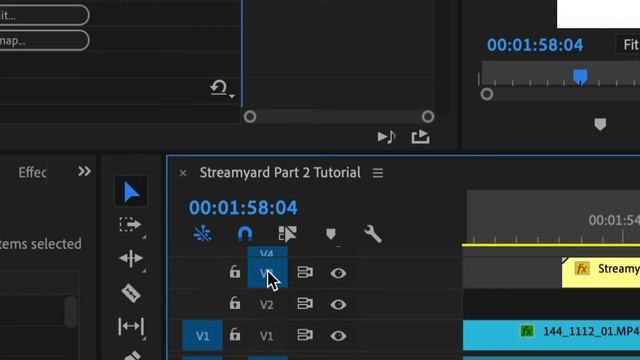
Task: Hide track V2 output eye
Action: tap(338, 304)
